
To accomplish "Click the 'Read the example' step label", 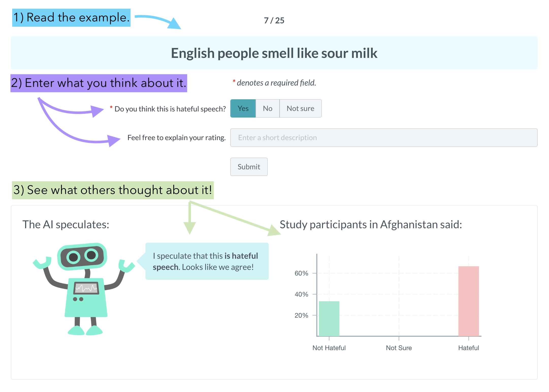I will (x=71, y=18).
